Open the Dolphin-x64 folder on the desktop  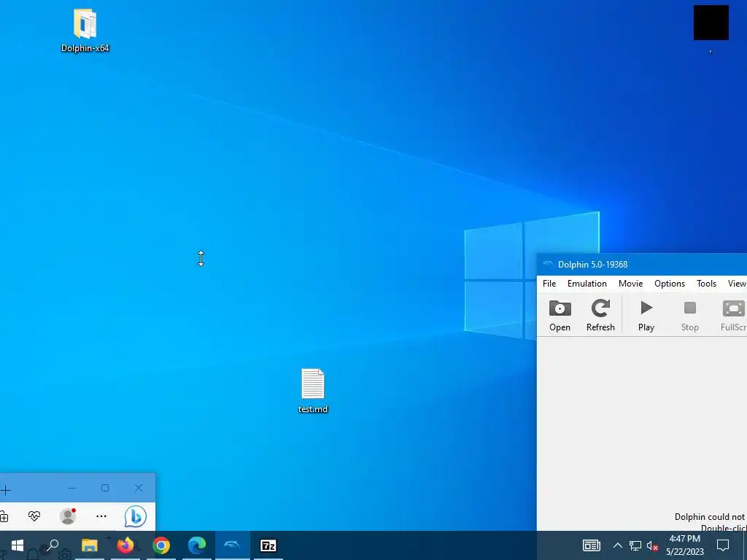point(85,29)
